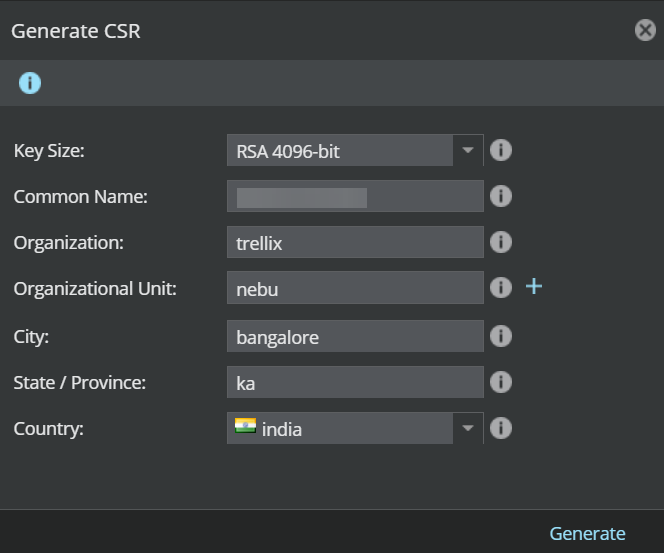The height and width of the screenshot is (553, 664).
Task: Click the info icon beside City
Action: pyautogui.click(x=501, y=336)
